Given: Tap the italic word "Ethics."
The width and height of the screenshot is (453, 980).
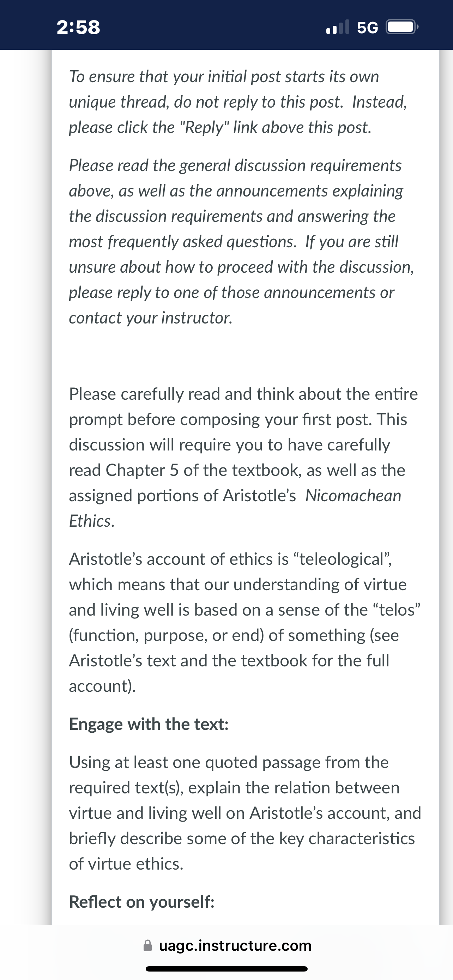Looking at the screenshot, I should (x=92, y=521).
